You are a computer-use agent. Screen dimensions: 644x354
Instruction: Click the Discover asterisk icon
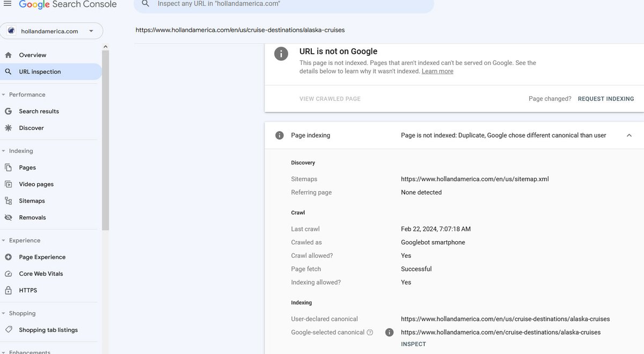[x=8, y=128]
